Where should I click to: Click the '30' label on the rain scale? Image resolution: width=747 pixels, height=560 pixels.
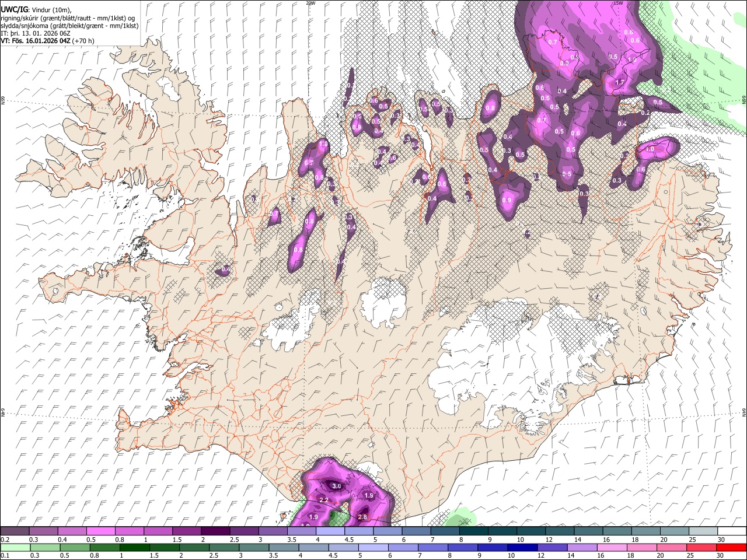coord(720,556)
